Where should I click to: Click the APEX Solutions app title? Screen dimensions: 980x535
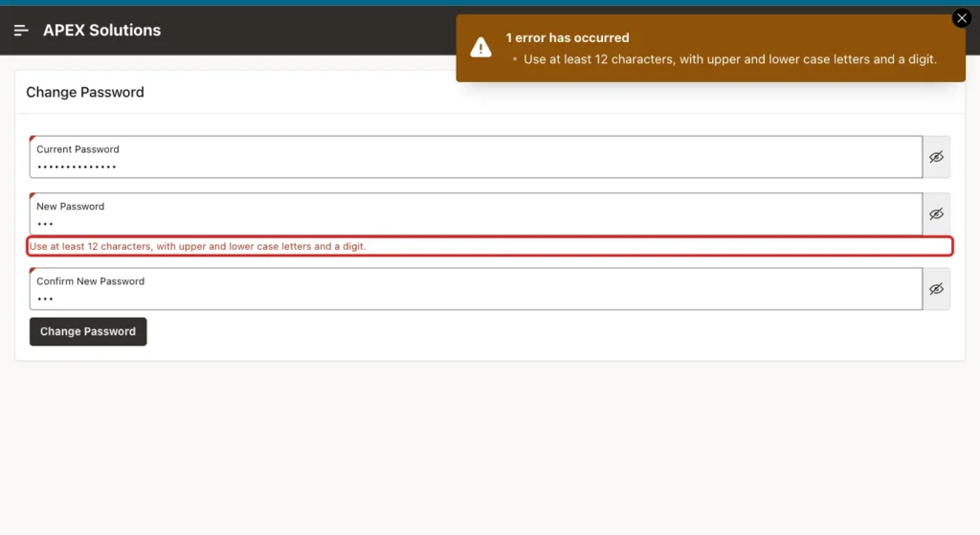101,30
